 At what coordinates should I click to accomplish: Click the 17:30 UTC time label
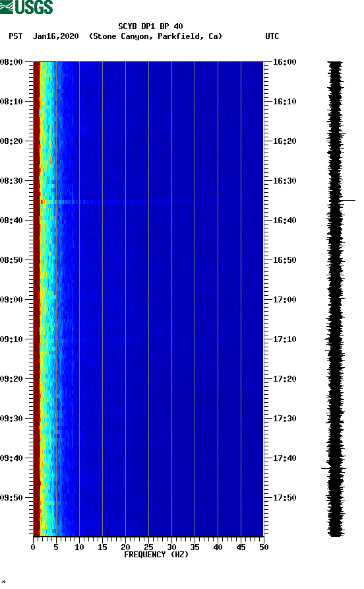coord(284,419)
